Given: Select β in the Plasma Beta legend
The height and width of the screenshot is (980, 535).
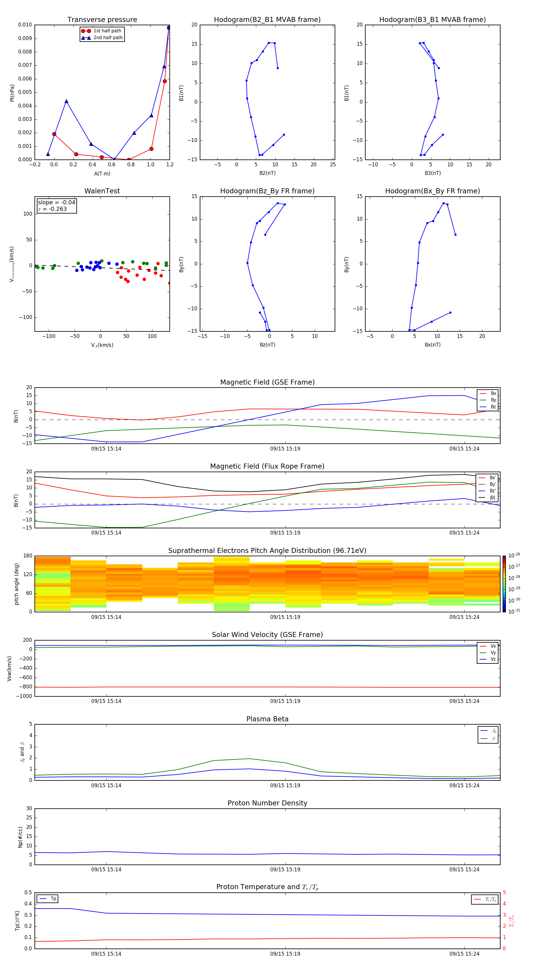Looking at the screenshot, I should pyautogui.click(x=488, y=739).
